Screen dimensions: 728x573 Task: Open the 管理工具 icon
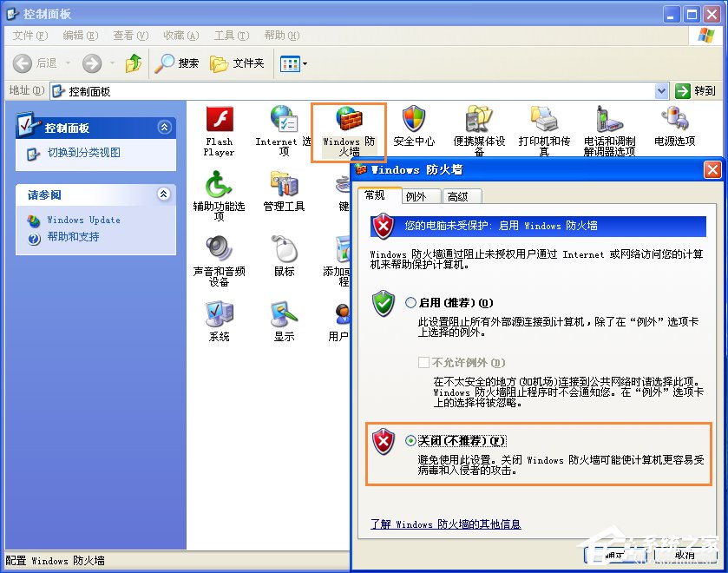click(x=285, y=191)
